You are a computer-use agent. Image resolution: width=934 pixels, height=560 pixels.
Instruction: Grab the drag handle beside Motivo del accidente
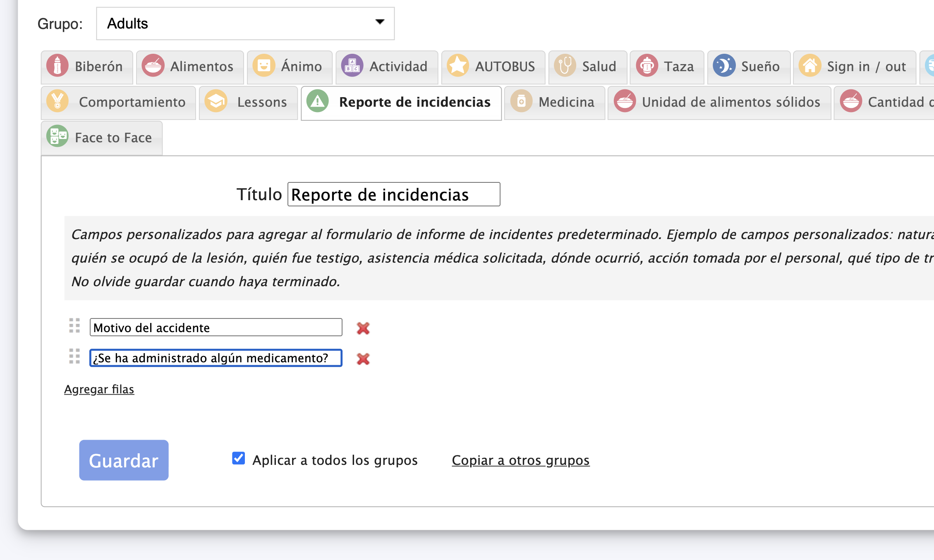(74, 326)
